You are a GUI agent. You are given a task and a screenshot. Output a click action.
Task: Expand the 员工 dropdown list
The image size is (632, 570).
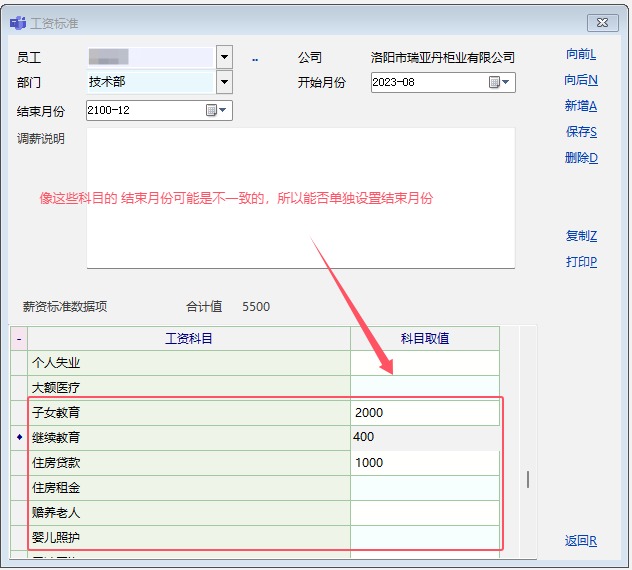[224, 58]
